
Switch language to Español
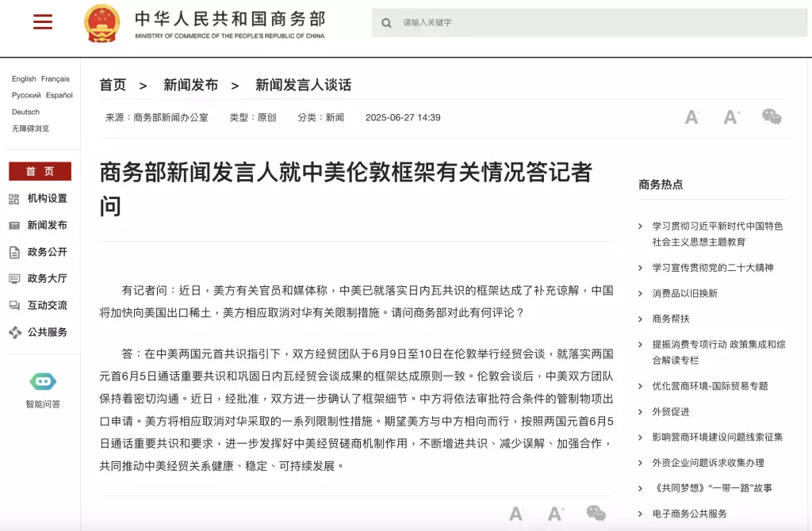tap(59, 95)
